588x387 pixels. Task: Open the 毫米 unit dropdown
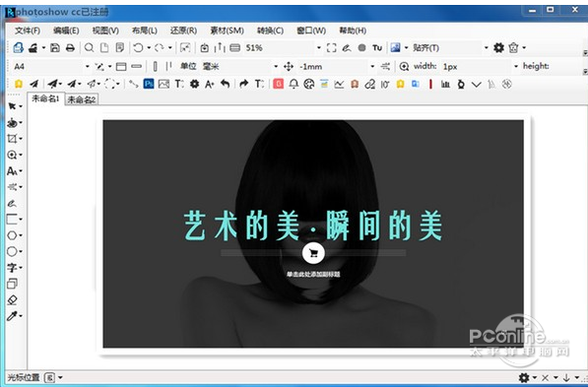pyautogui.click(x=276, y=66)
